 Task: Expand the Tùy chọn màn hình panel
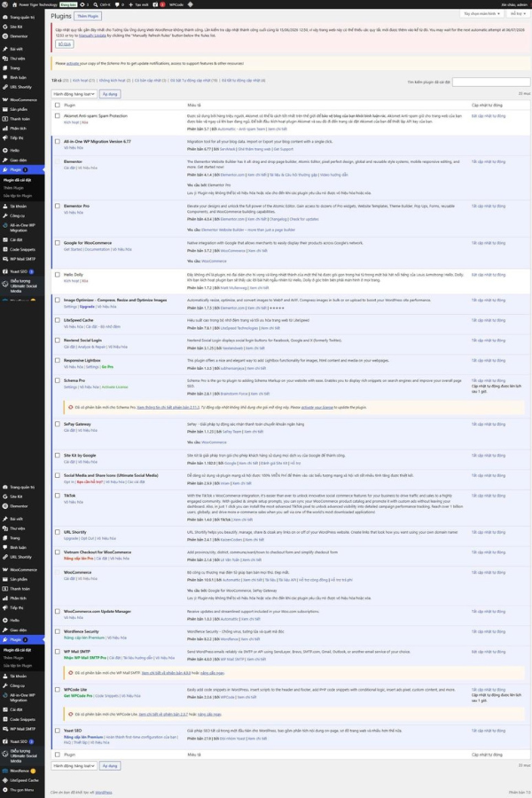point(481,13)
